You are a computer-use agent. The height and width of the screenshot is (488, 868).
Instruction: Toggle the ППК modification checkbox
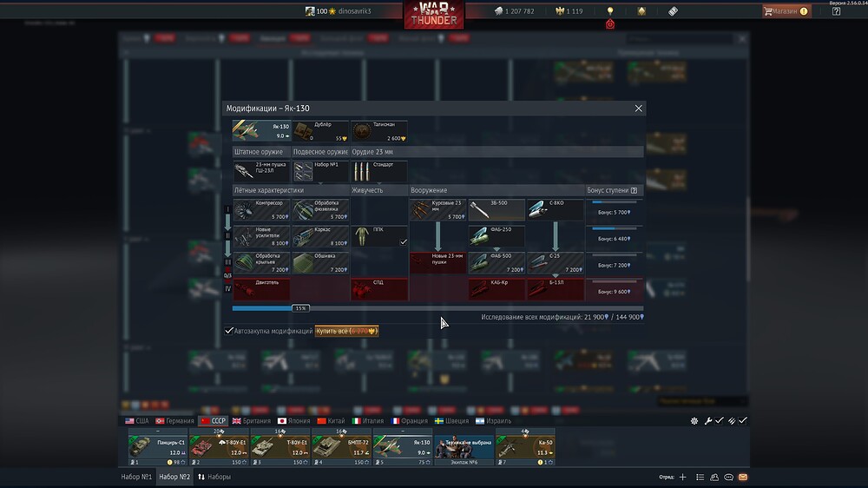[404, 242]
